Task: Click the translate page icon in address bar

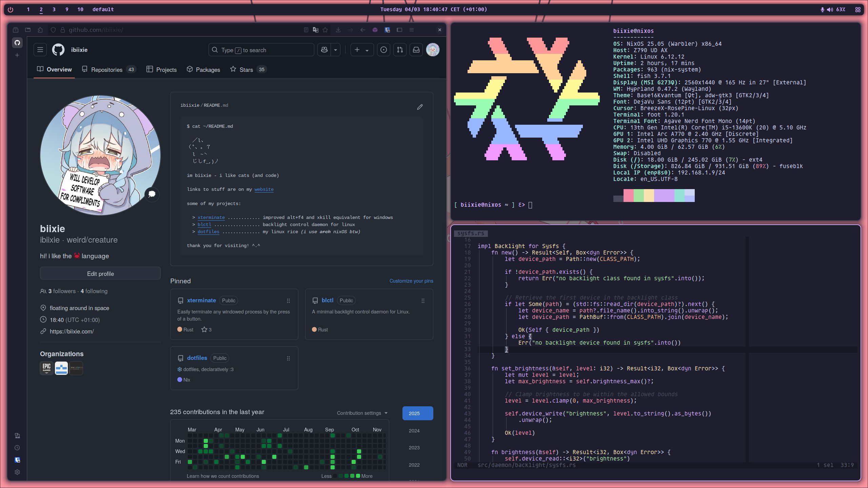Action: [x=316, y=30]
